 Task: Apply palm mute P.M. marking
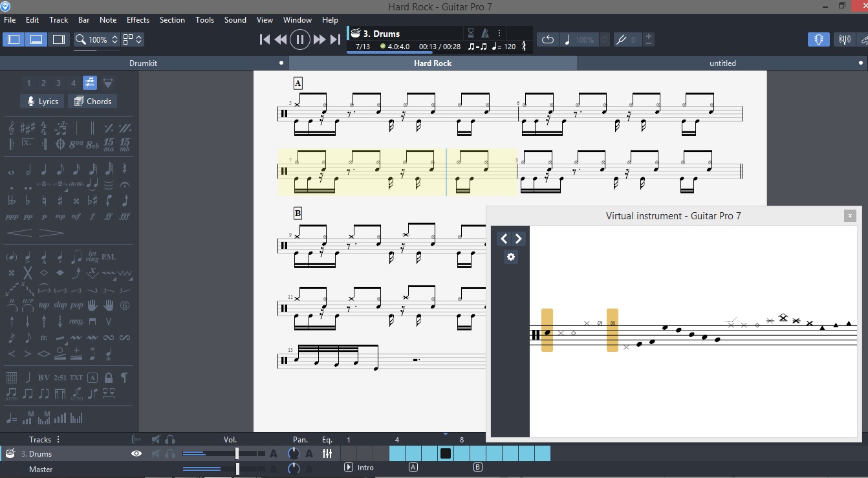click(109, 257)
